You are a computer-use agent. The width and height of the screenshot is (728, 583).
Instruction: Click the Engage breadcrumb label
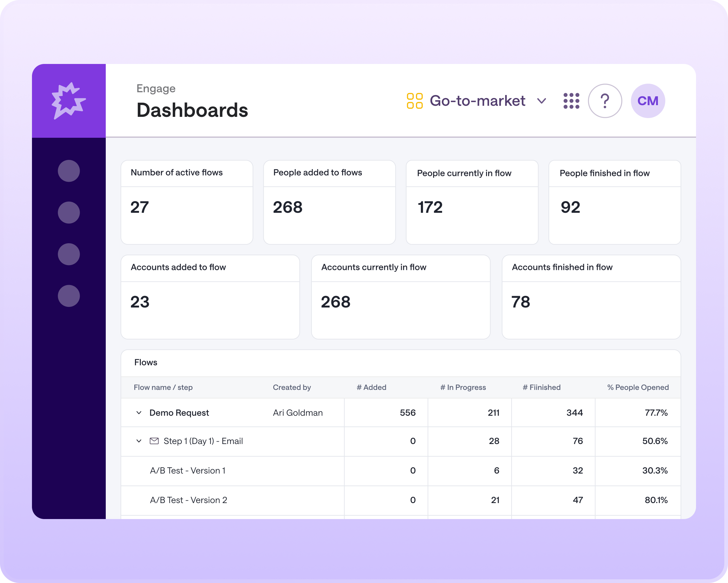click(x=156, y=89)
